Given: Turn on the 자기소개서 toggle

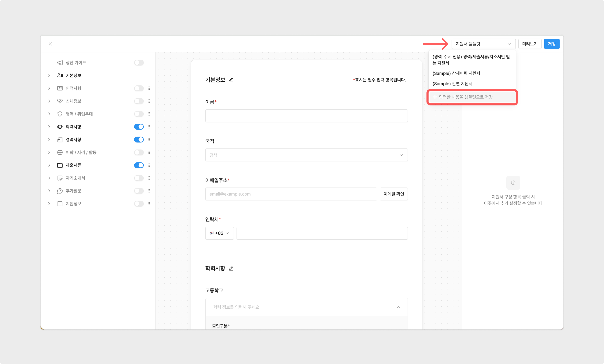Looking at the screenshot, I should pos(139,178).
